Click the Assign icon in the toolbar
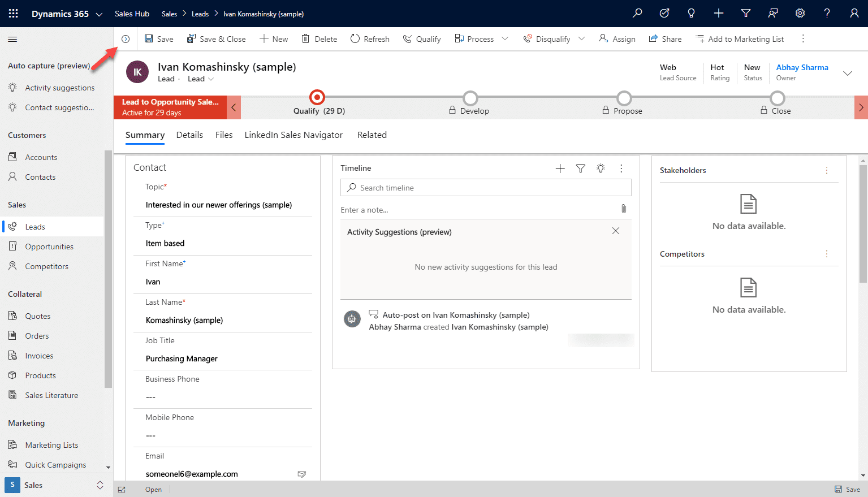The image size is (868, 497). click(x=617, y=38)
